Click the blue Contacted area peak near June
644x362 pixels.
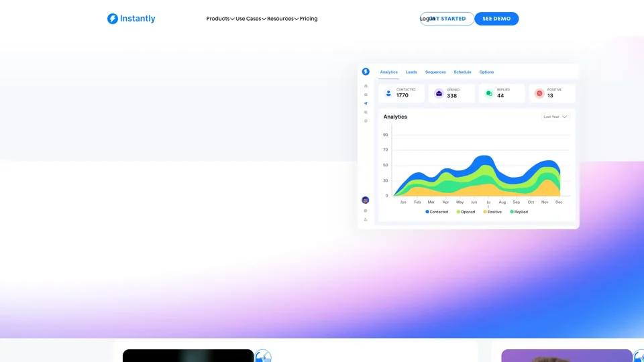point(484,160)
